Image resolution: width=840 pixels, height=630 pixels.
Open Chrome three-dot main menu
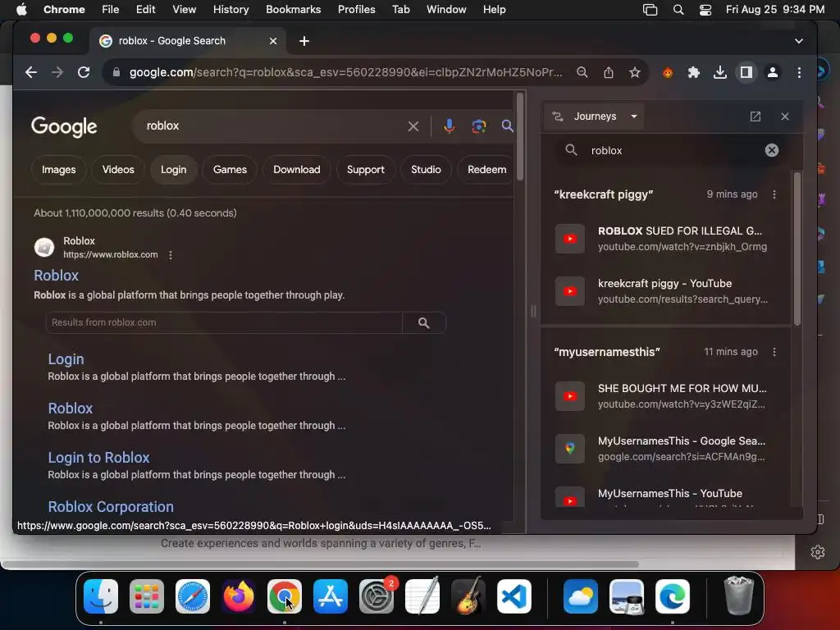799,72
